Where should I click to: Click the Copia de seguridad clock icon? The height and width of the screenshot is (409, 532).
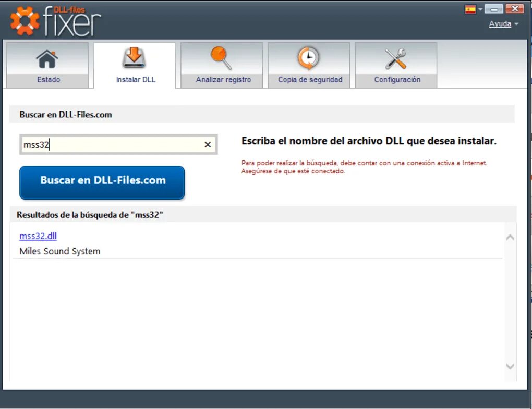[x=308, y=58]
